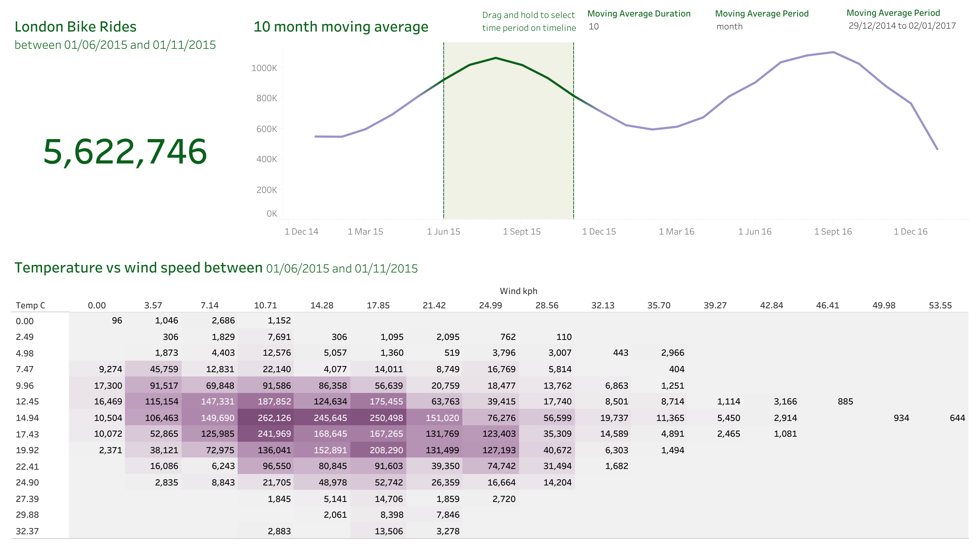Screen dimensions: 980x550
Task: Click the 1000K y-axis label
Action: 264,68
